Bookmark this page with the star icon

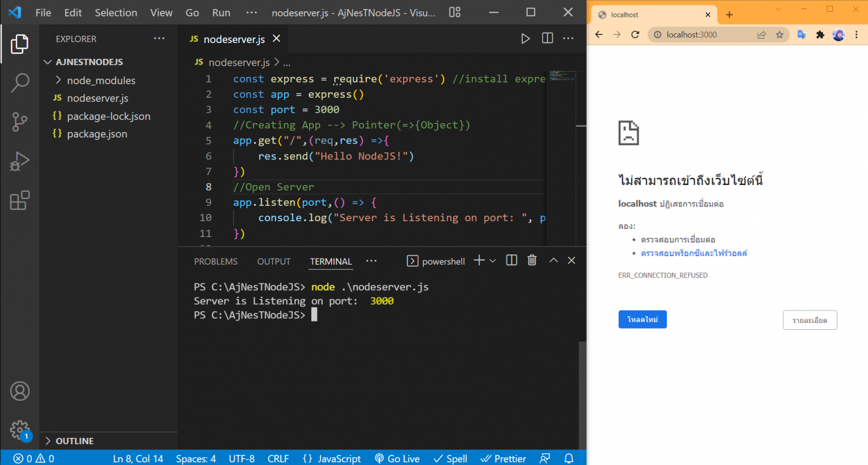point(779,35)
